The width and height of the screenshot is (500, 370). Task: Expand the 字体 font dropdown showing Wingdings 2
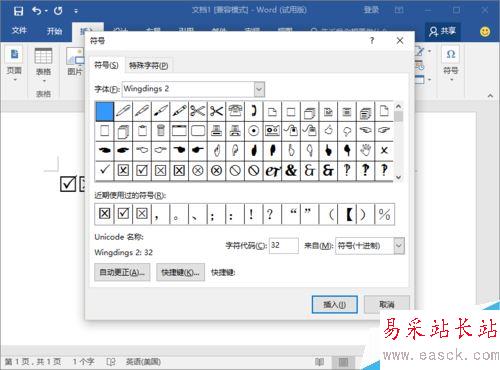259,89
